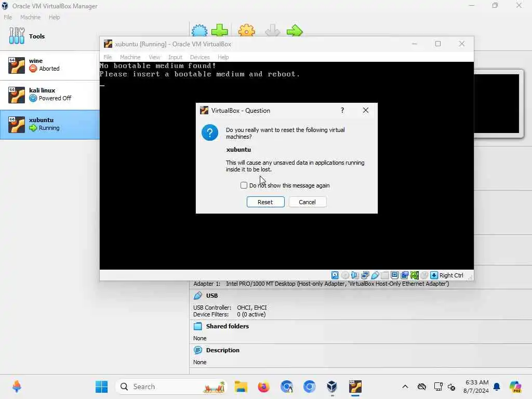The image size is (532, 399).
Task: Open Help menu in xubuntu VM window
Action: pos(223,57)
